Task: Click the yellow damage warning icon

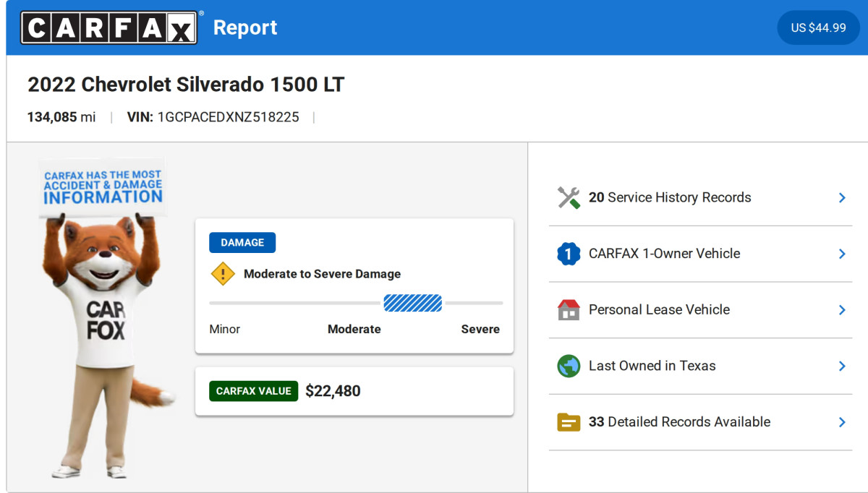Action: [223, 274]
